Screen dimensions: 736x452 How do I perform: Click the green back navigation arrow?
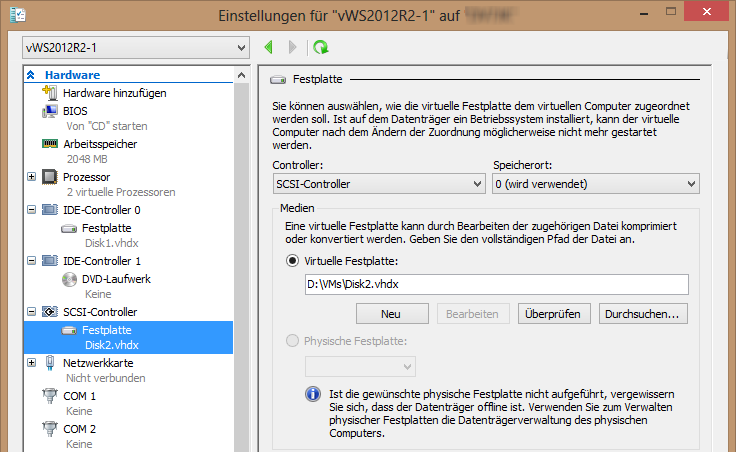point(269,47)
